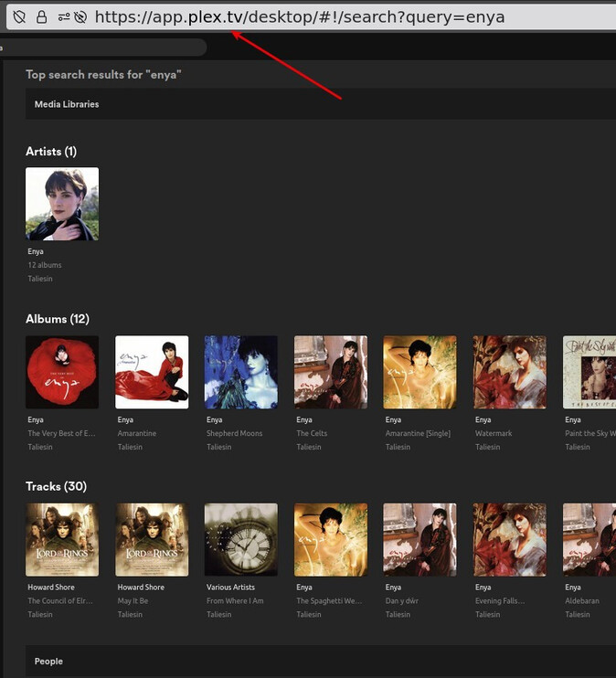Click Taliesin library under Enya artist
This screenshot has height=678, width=616.
[x=40, y=279]
